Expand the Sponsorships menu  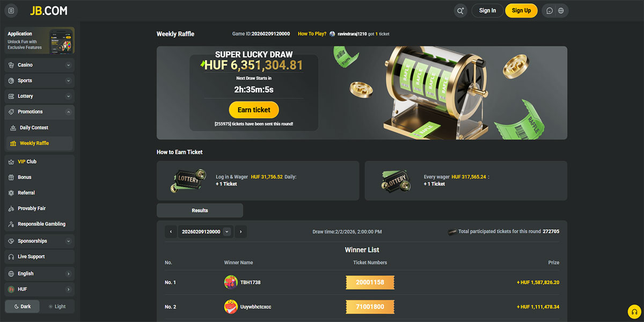[x=39, y=241]
